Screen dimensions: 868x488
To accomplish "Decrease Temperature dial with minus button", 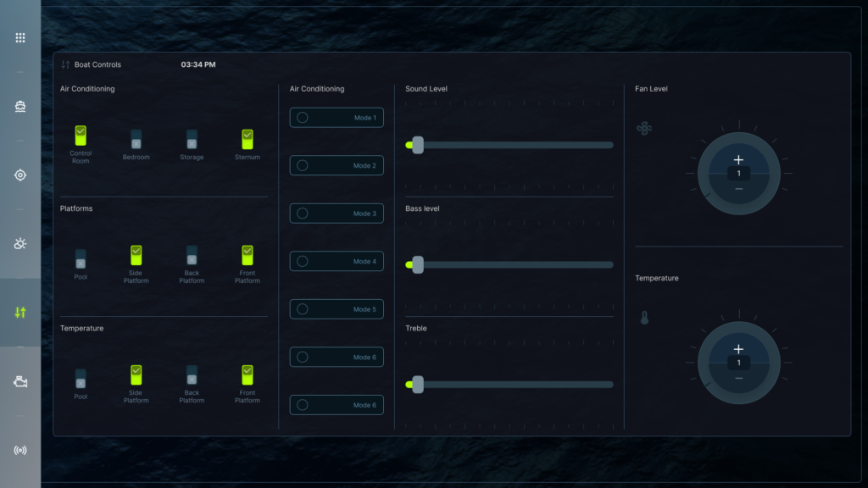I will (738, 378).
